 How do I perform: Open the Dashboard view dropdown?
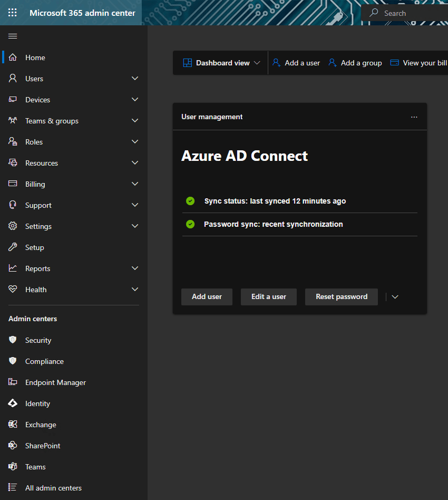coord(221,63)
